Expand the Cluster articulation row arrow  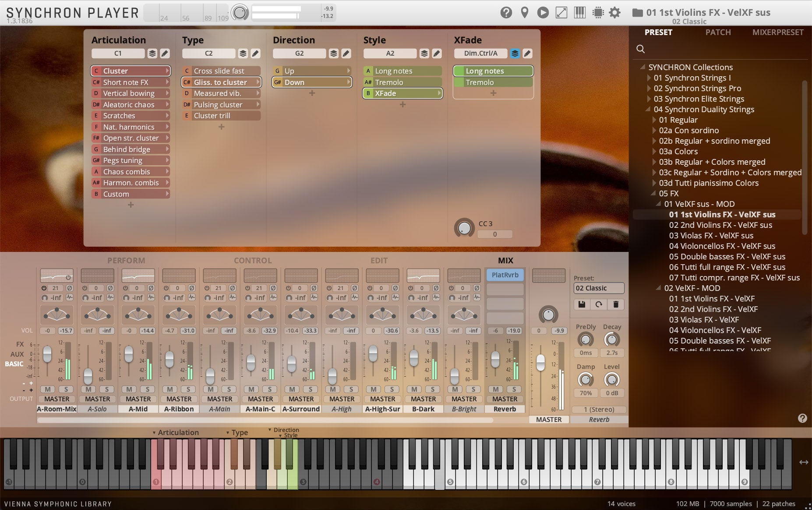coord(168,71)
